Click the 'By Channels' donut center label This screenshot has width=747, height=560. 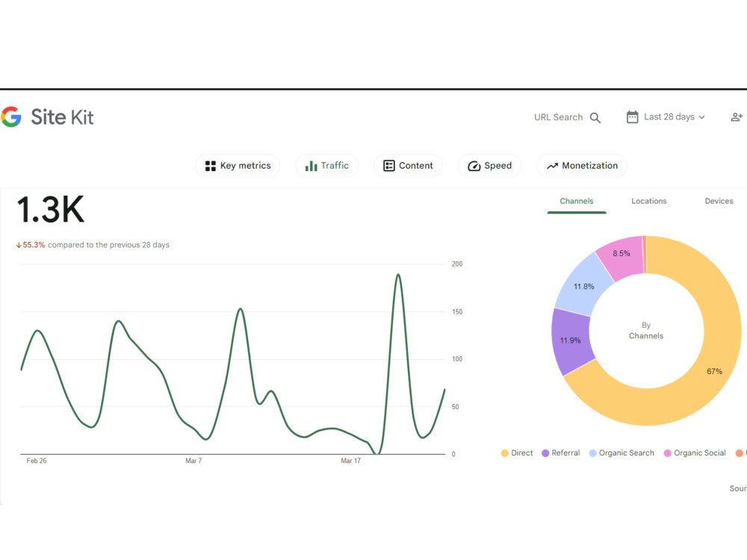tap(646, 331)
